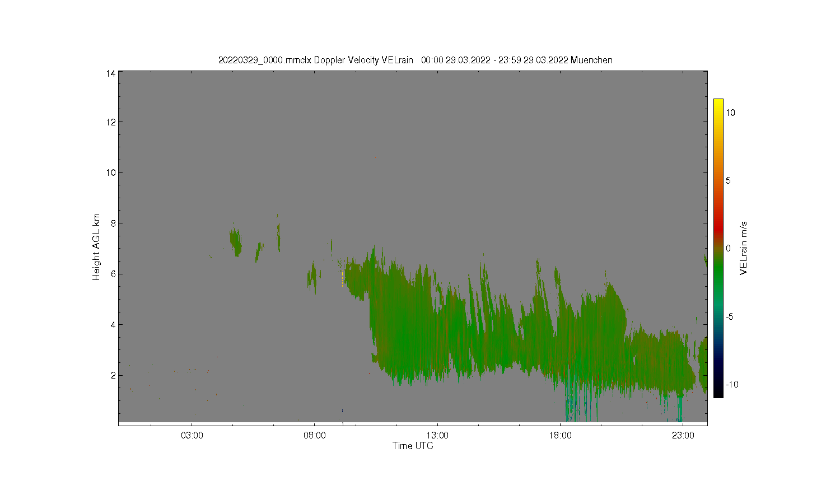Click the 03:00 time tick label
Viewport: 840px width, 504px height.
pyautogui.click(x=192, y=435)
